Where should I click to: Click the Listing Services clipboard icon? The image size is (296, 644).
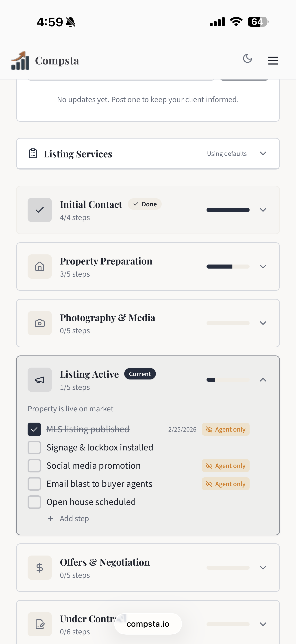33,153
